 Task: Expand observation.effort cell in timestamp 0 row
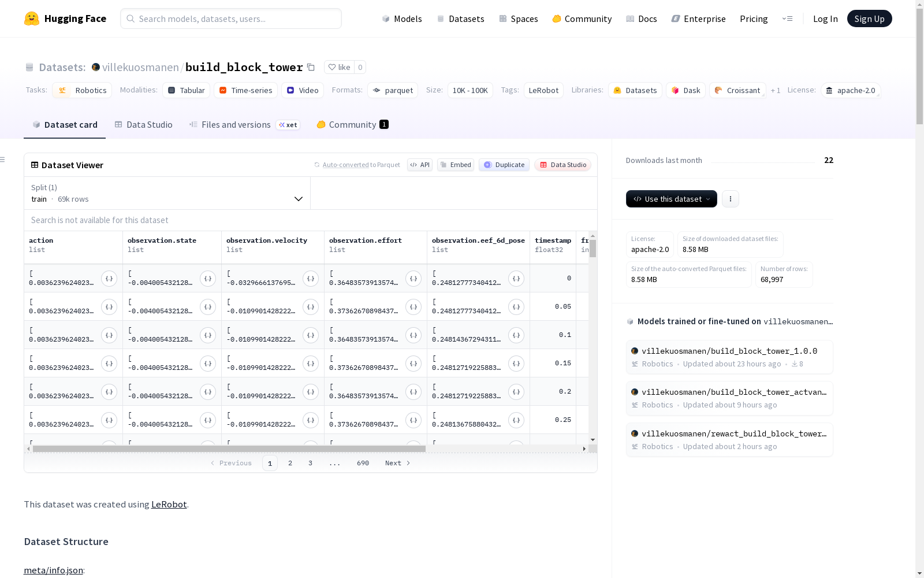413,279
